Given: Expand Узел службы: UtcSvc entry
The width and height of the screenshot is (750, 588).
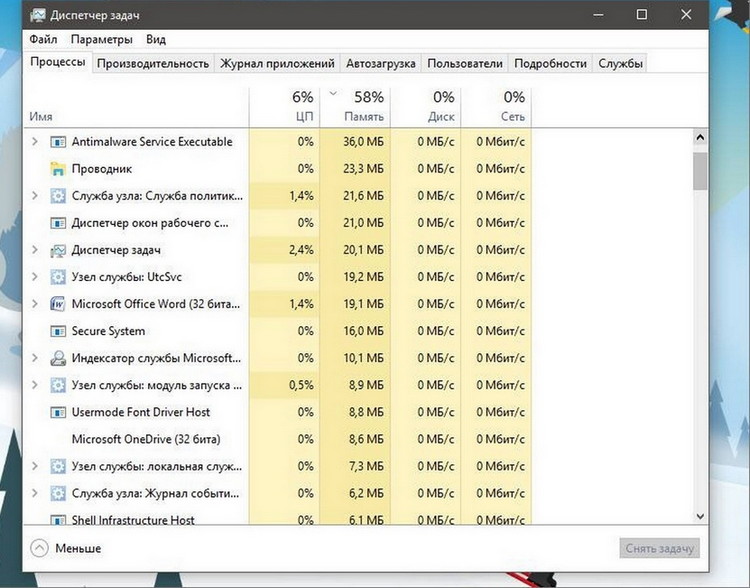Looking at the screenshot, I should point(34,277).
